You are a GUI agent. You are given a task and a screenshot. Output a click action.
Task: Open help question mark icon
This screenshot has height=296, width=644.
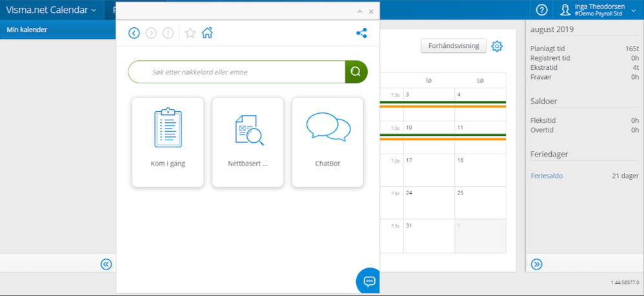(542, 10)
